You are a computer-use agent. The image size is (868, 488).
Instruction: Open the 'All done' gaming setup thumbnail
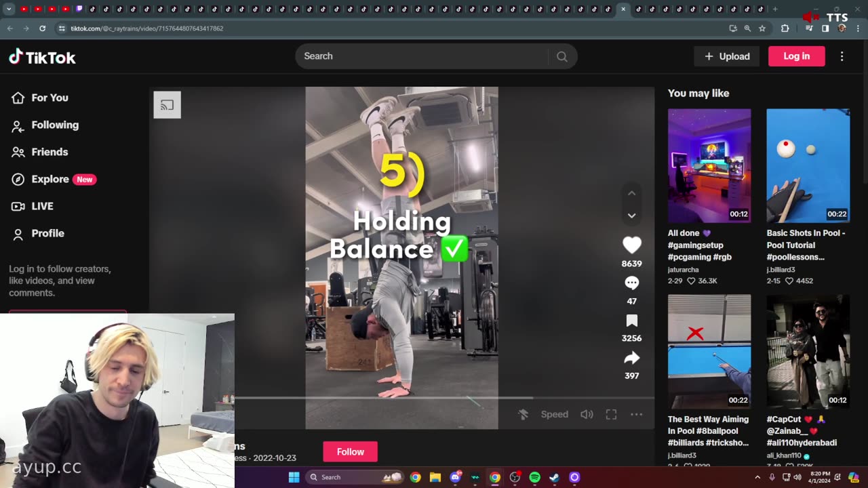tap(709, 165)
